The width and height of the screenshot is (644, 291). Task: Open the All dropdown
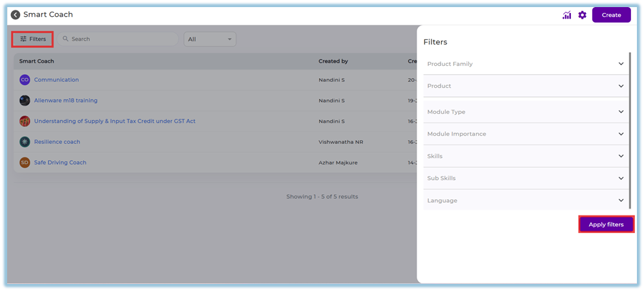click(x=210, y=39)
